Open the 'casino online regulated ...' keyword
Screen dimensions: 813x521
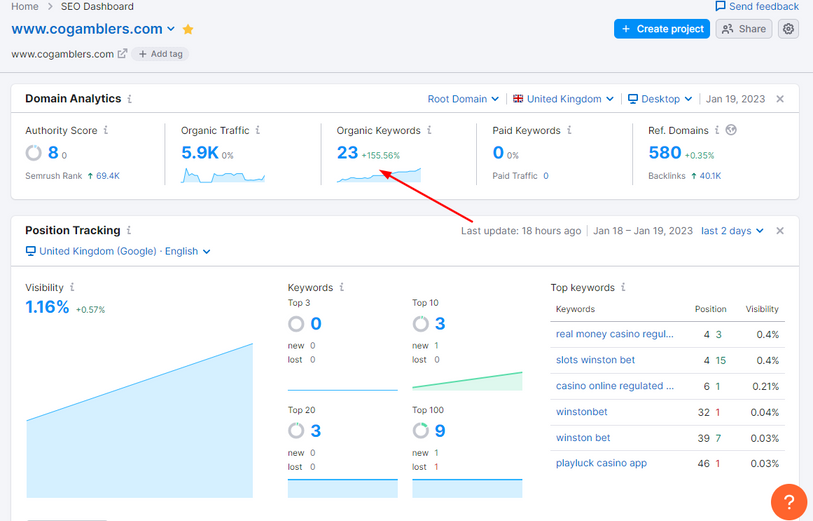pos(615,386)
